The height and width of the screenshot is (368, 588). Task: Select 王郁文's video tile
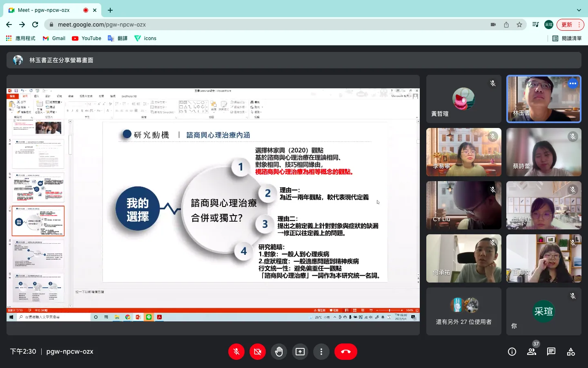[544, 258]
